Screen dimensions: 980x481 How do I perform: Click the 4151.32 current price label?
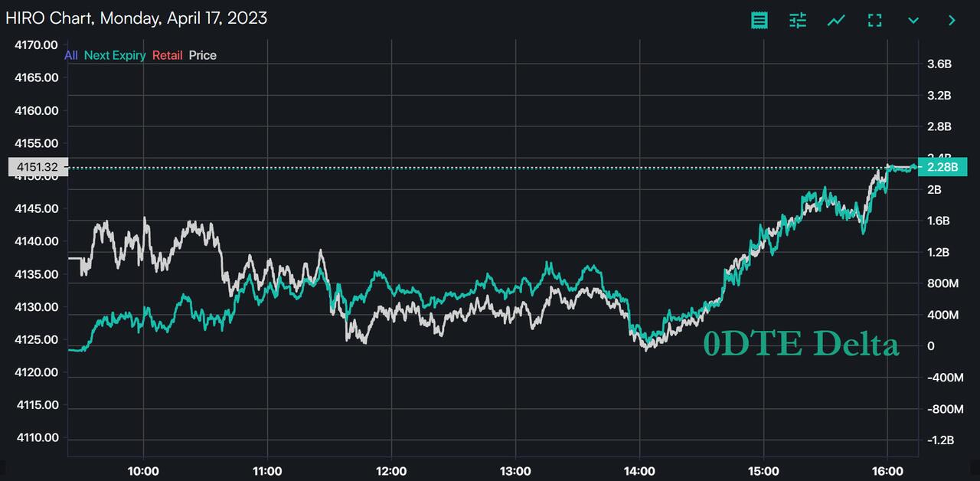click(x=38, y=167)
